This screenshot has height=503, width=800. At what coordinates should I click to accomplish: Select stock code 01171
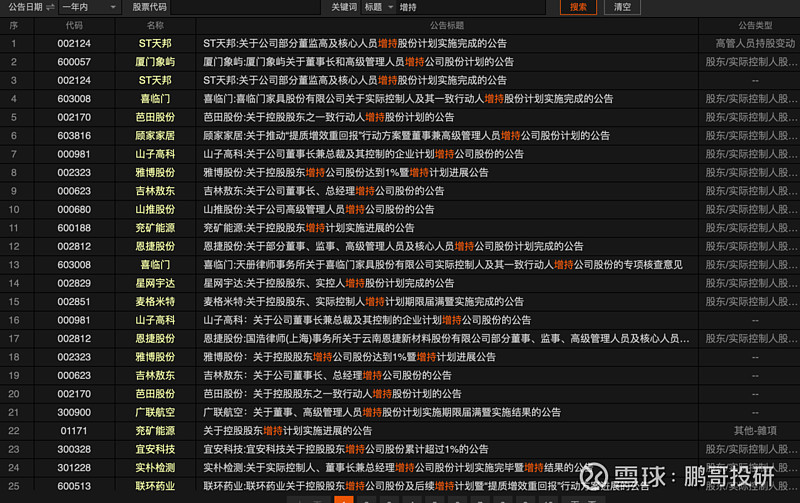click(74, 431)
